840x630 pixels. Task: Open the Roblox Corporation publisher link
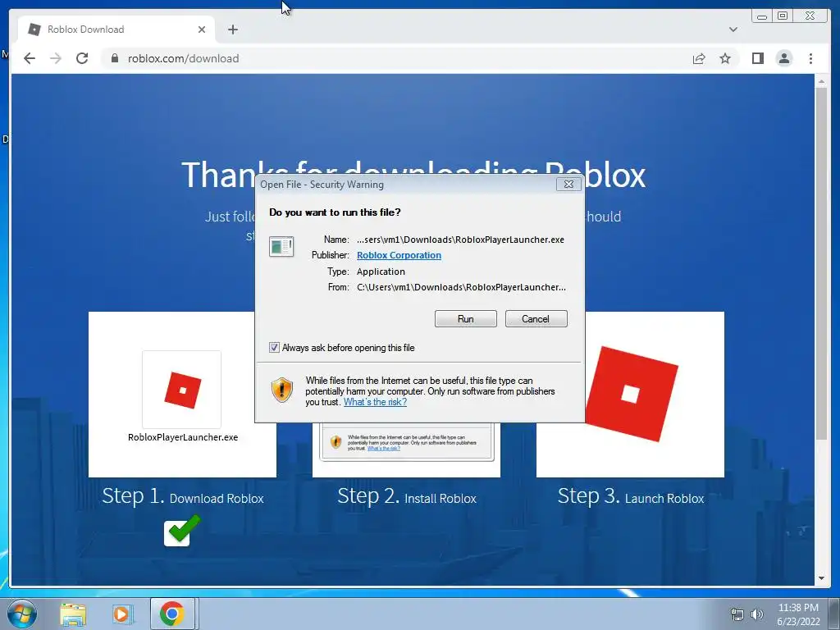click(399, 255)
